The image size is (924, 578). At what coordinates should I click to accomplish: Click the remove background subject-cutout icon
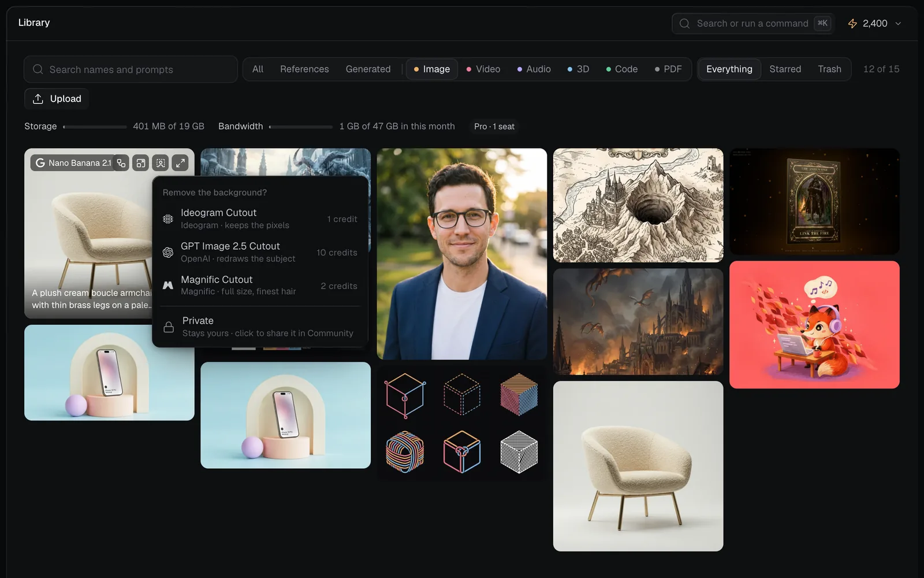(161, 163)
